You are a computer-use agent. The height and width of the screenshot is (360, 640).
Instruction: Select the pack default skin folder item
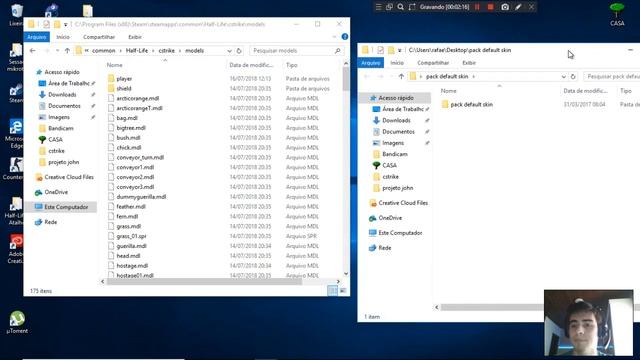[x=471, y=104]
